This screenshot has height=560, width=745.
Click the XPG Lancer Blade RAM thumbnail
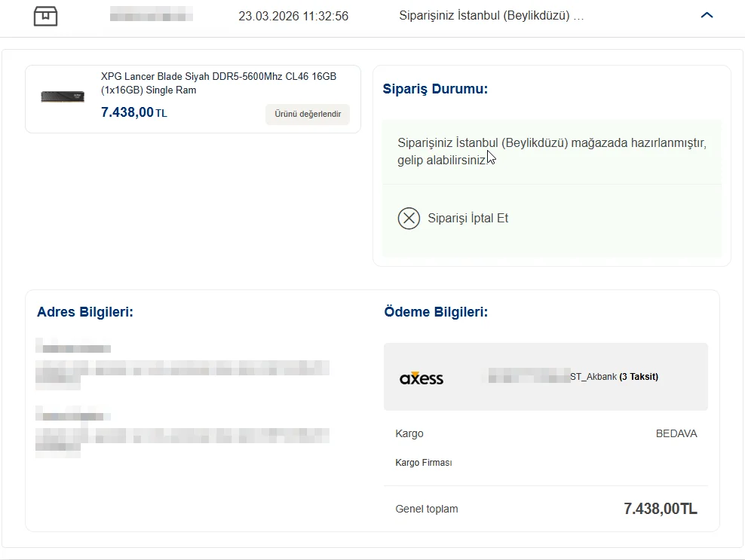(63, 96)
